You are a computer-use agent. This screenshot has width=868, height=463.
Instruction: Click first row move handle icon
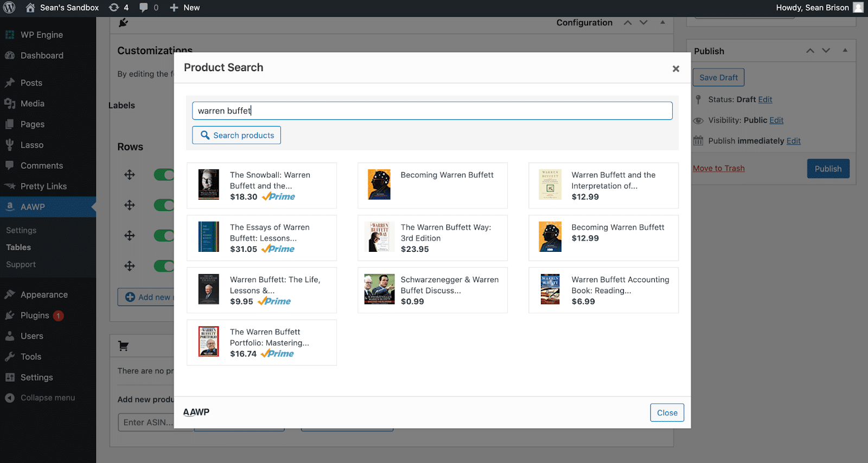(x=129, y=175)
